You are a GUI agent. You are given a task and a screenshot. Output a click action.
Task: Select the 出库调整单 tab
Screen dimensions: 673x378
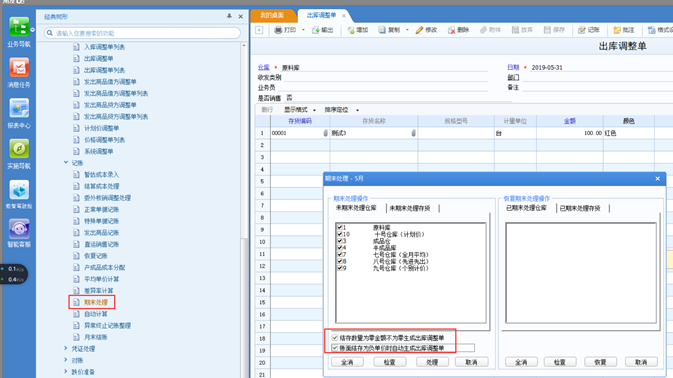click(321, 15)
